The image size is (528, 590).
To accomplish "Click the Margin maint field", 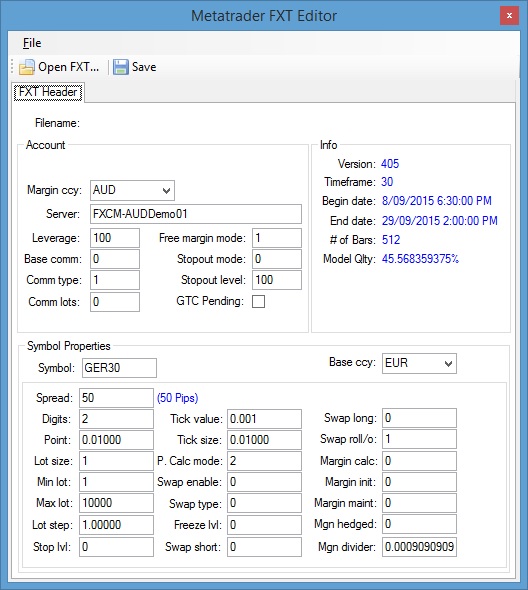I will tap(419, 503).
